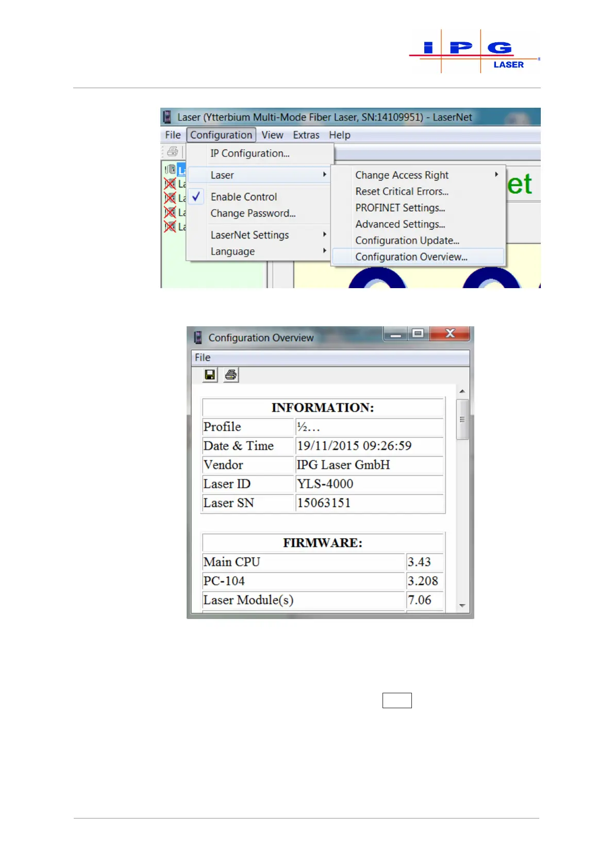Open the Configuration menu
Screen dimensions: 614x868
coord(221,135)
